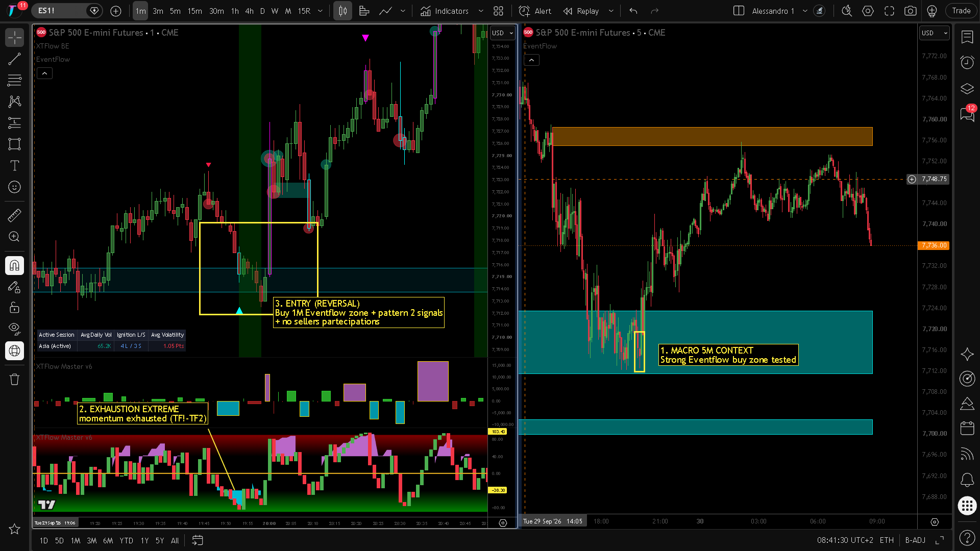Open bar chart style selector
The image size is (980, 551).
click(x=343, y=11)
